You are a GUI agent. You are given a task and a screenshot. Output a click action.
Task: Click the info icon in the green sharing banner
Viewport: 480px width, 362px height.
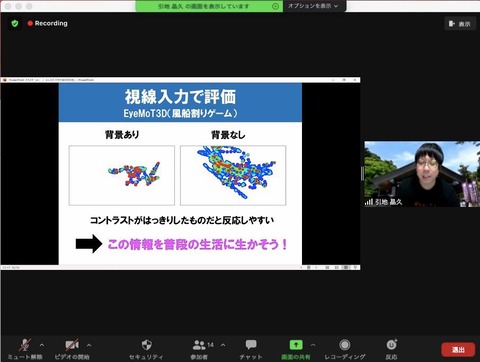275,6
